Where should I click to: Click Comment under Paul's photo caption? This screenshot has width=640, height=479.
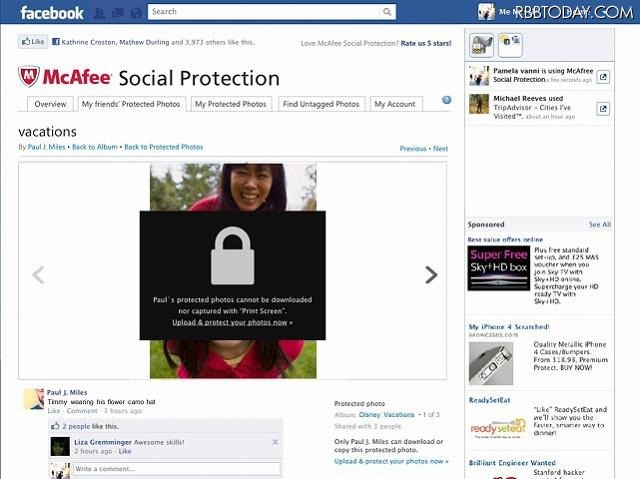click(82, 411)
